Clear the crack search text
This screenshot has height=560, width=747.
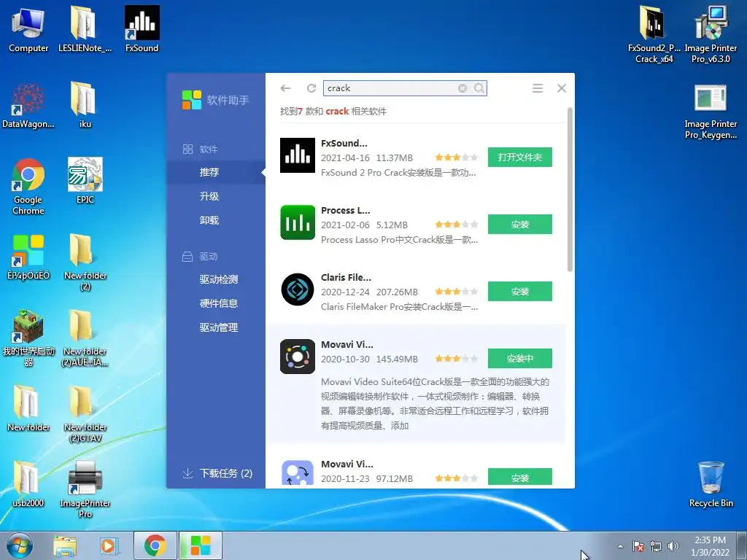click(x=462, y=88)
